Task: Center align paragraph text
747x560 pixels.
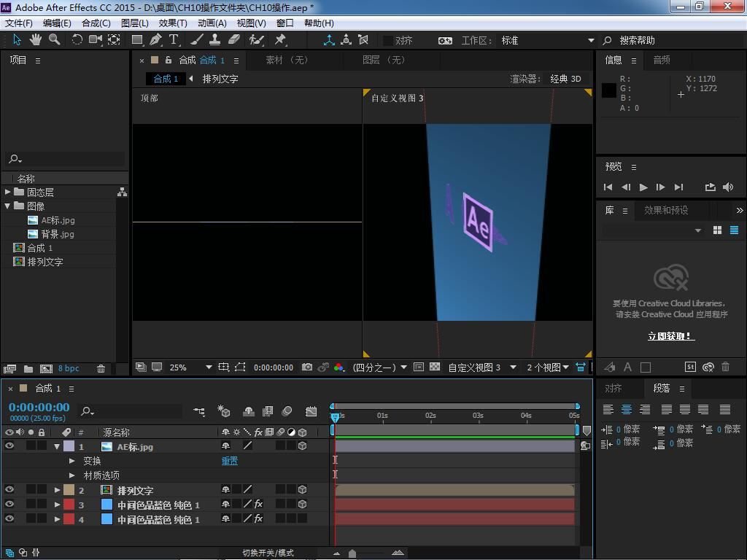Action: pos(627,409)
